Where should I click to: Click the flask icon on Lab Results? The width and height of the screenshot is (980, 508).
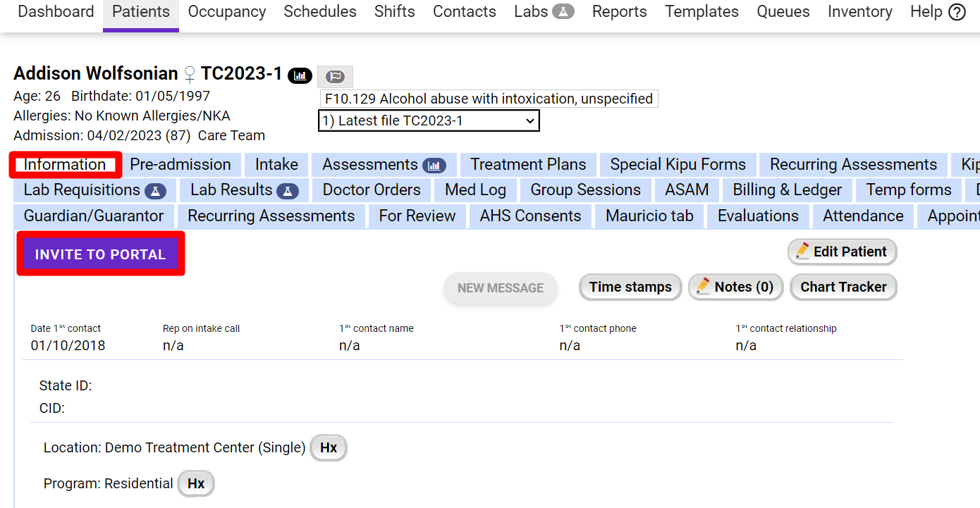pos(287,191)
